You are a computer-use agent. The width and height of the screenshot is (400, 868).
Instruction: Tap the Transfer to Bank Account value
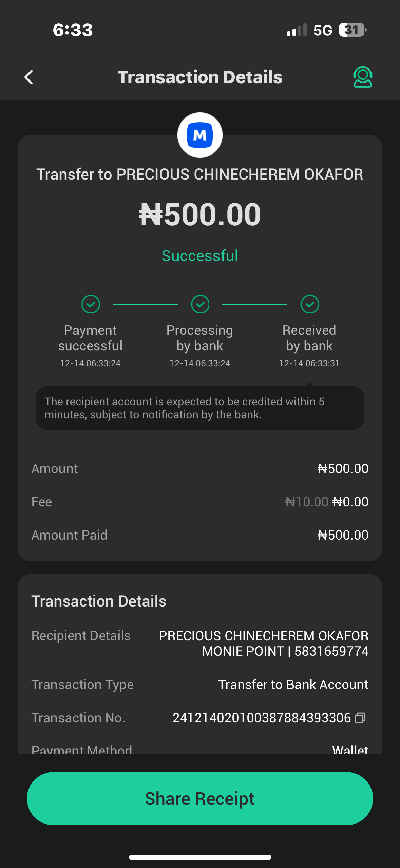[293, 684]
